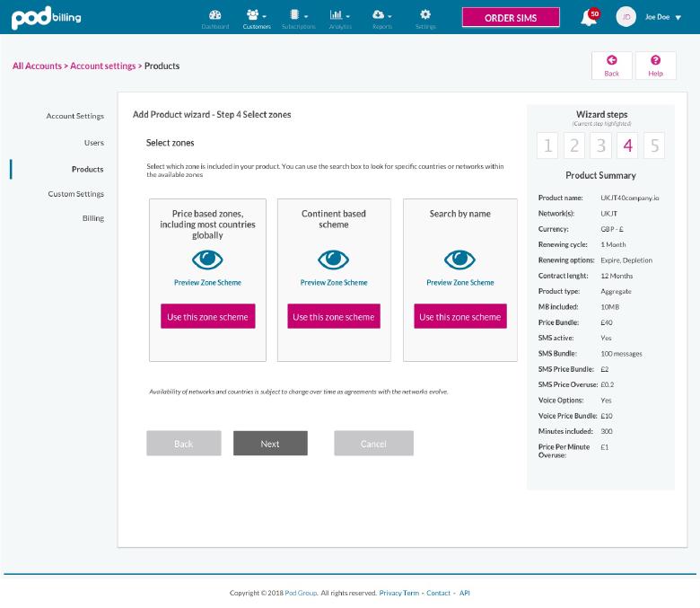700x608 pixels.
Task: Expand the Subscriptions dropdown arrow
Action: (306, 16)
